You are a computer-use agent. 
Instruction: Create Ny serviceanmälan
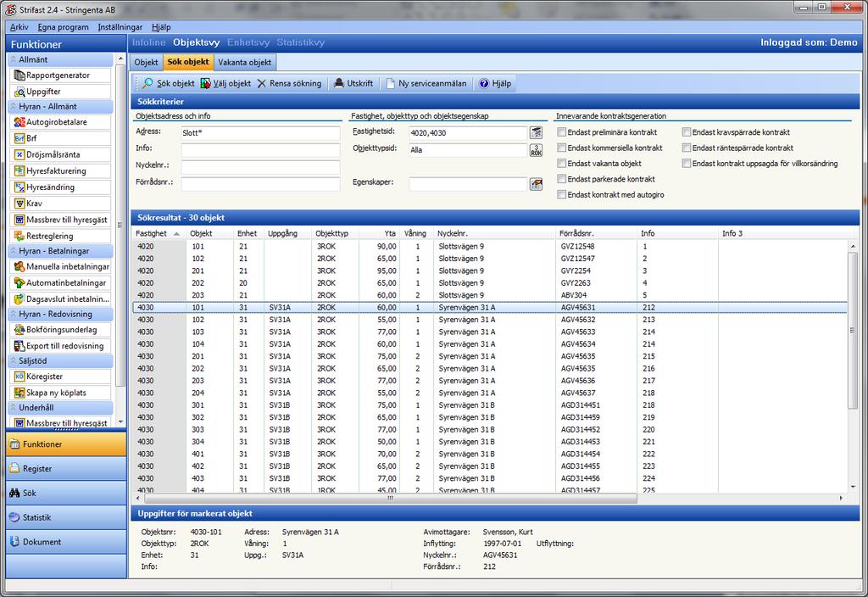click(426, 84)
